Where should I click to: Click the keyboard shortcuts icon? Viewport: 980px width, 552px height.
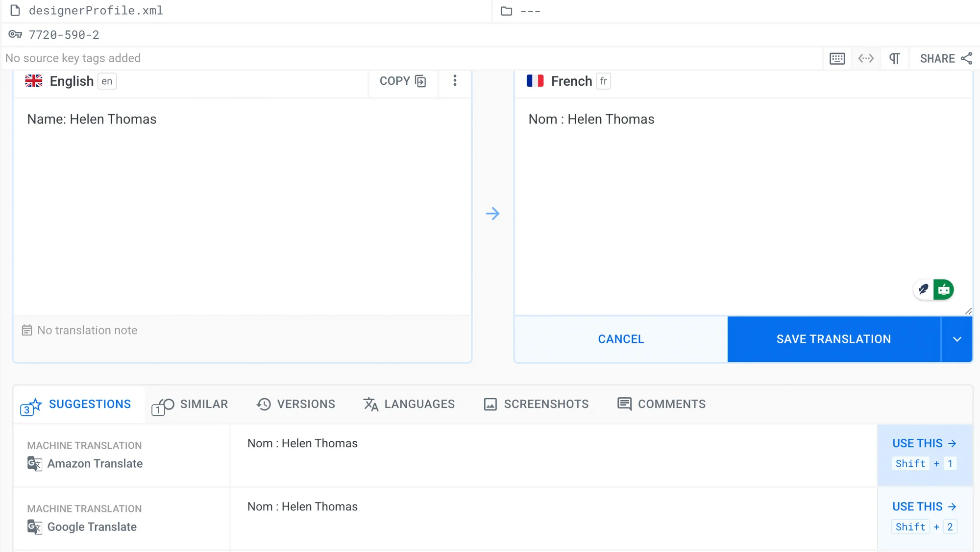[837, 59]
